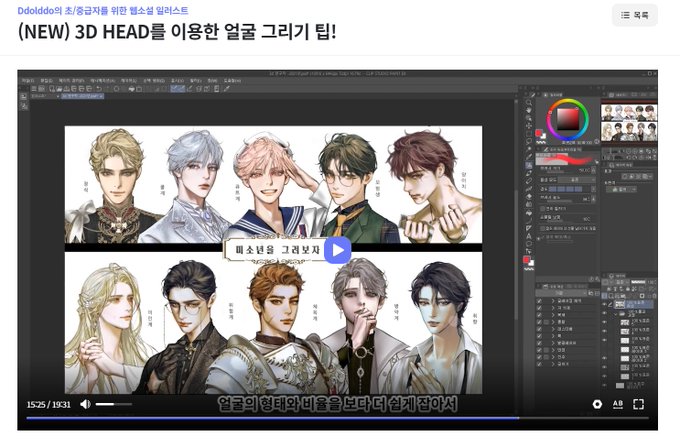The height and width of the screenshot is (447, 680).
Task: Select the Hand move tool
Action: (529, 111)
